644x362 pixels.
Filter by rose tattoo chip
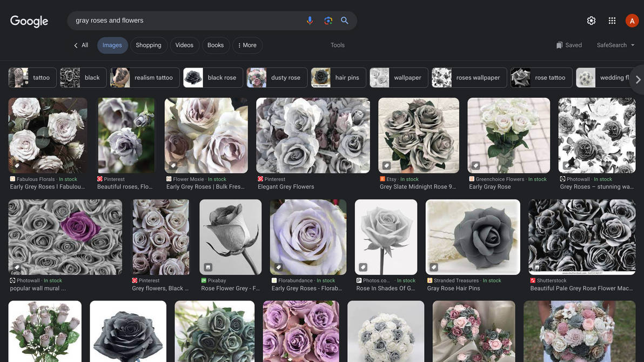click(541, 78)
